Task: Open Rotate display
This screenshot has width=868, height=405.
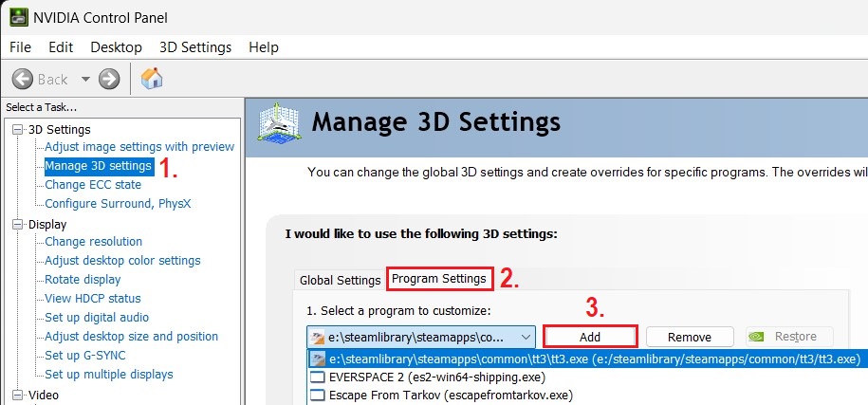Action: pos(83,280)
